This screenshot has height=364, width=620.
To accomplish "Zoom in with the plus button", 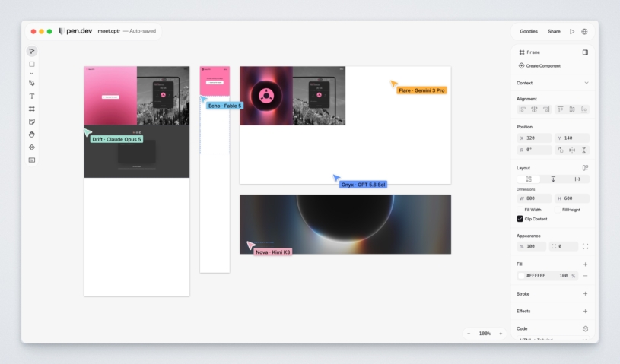I will tap(501, 334).
